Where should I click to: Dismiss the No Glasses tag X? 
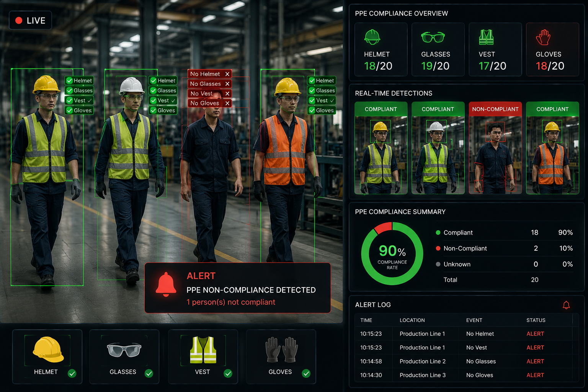point(227,84)
